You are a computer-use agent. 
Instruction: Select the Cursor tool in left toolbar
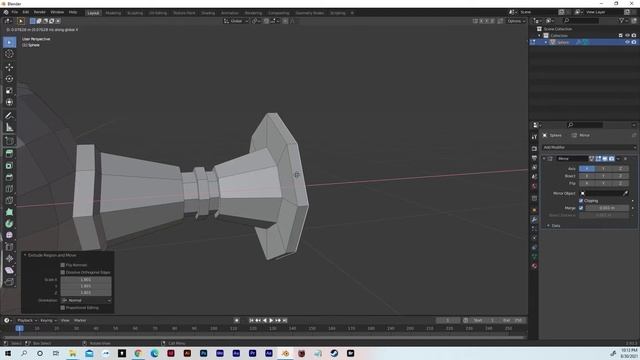9,54
